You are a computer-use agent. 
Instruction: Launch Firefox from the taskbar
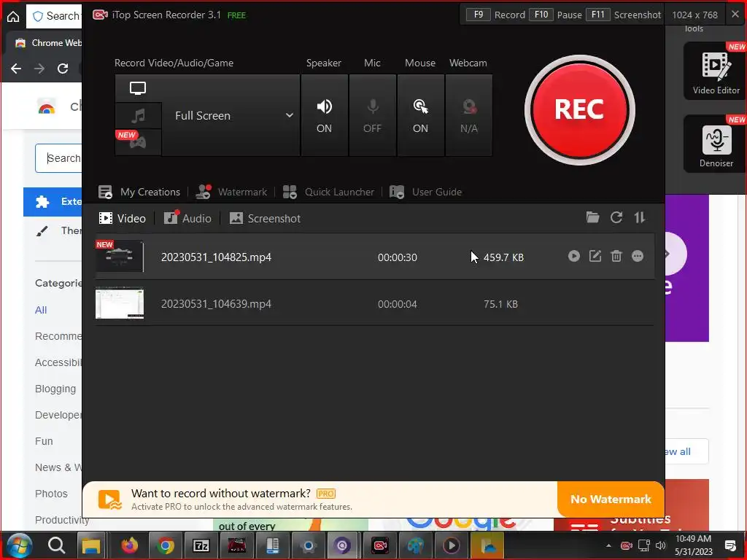(129, 545)
